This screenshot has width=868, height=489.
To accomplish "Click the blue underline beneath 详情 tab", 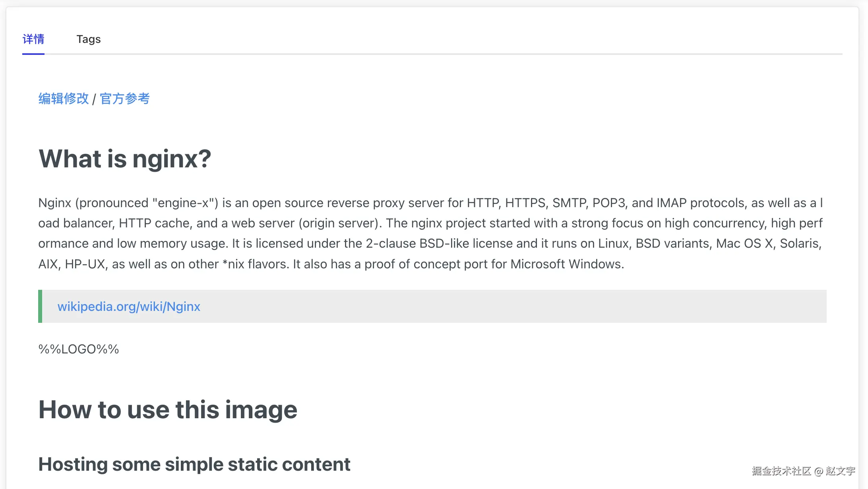I will click(x=33, y=54).
